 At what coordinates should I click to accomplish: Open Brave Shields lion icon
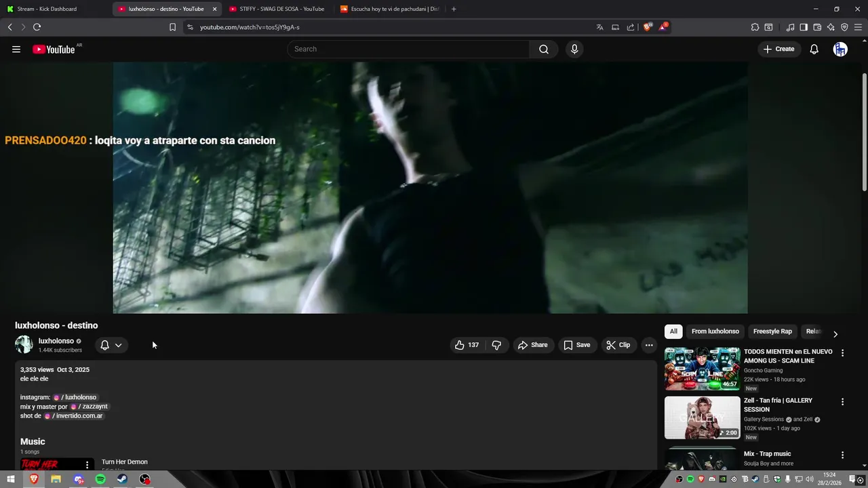[x=648, y=27]
